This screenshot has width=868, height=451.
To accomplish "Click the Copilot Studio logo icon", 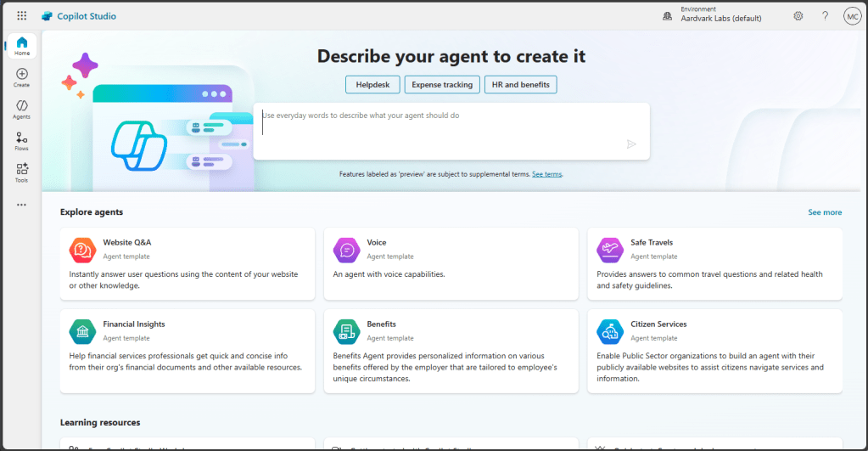I will 48,16.
